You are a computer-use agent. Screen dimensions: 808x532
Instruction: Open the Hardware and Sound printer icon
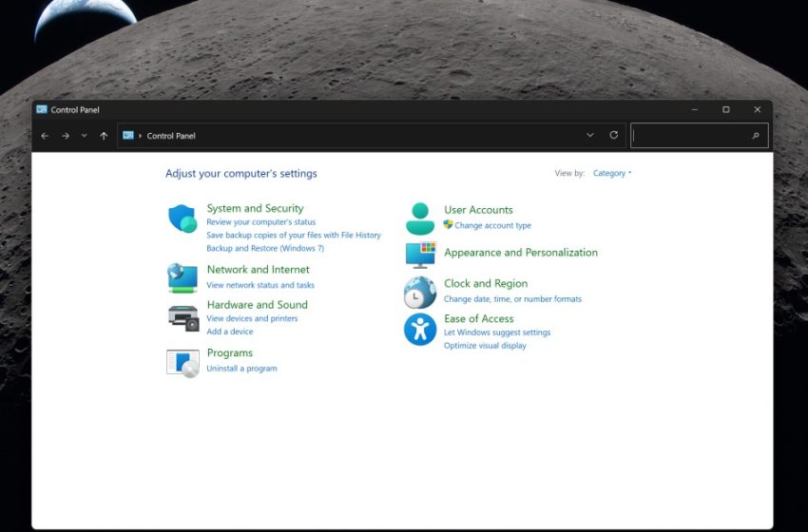coord(183,318)
